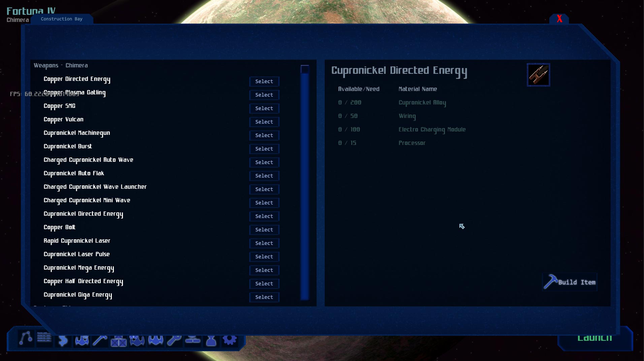The height and width of the screenshot is (361, 644).
Task: Close the Construction Bay with red X
Action: 559,19
